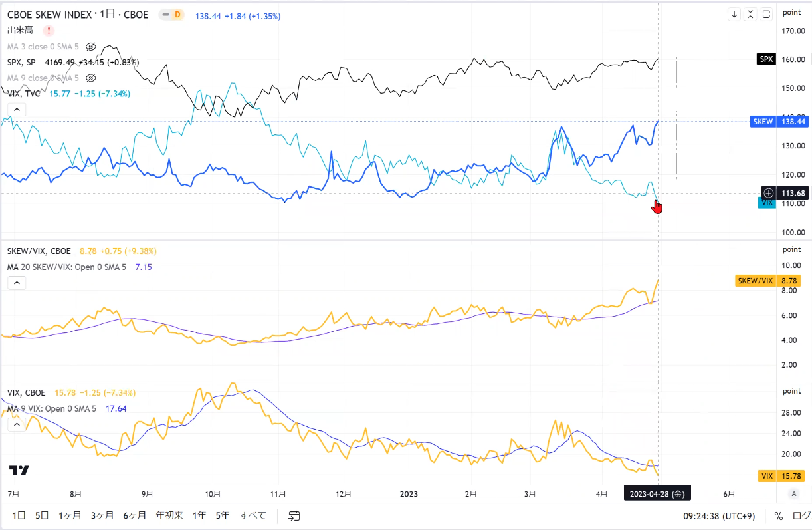Collapse the VIX pane legend
Screen dimensions: 812x530
click(17, 424)
